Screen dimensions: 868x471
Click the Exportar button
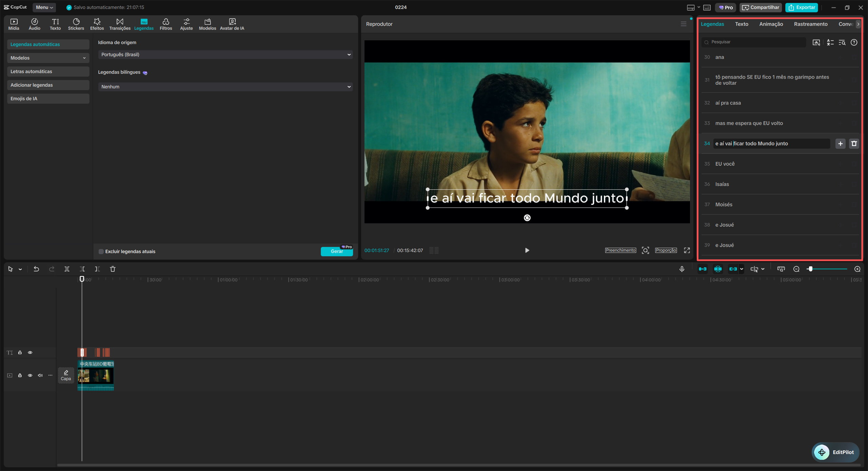(802, 7)
